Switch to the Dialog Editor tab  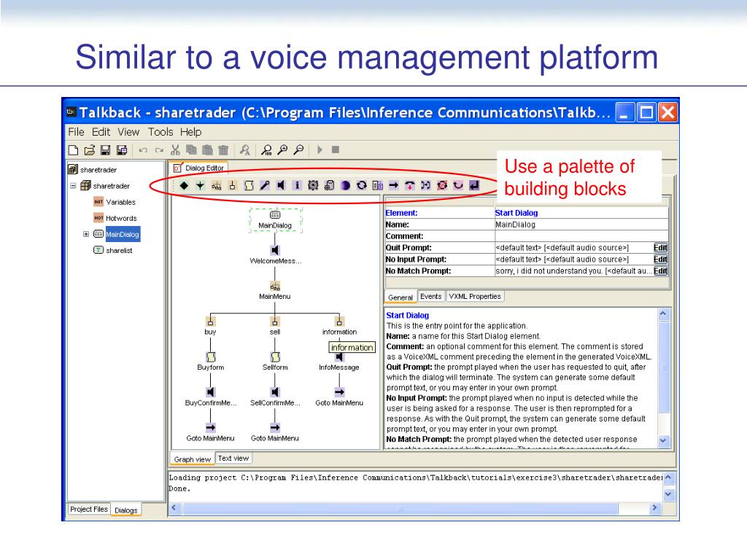(x=198, y=168)
